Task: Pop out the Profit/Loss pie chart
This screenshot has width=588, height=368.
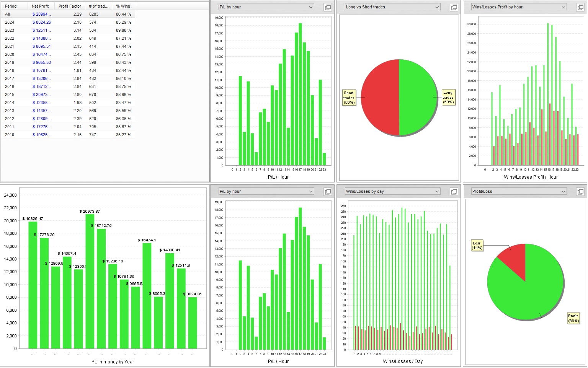Action: click(580, 192)
